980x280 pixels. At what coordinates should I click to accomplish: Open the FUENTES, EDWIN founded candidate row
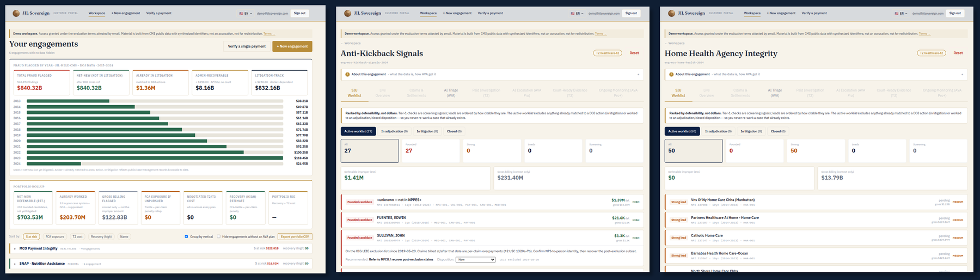tap(492, 220)
